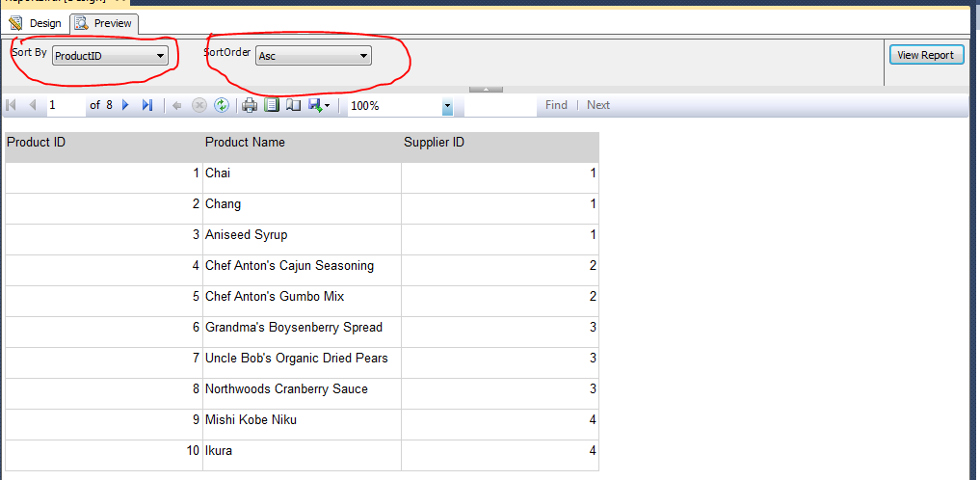This screenshot has height=480, width=980.
Task: Open page setup
Action: (x=293, y=106)
